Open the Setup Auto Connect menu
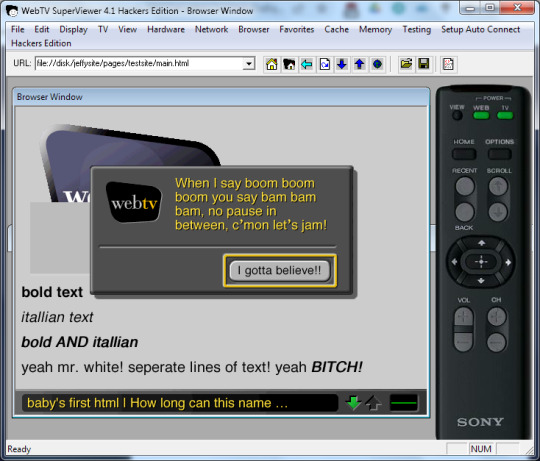540x461 pixels. [x=480, y=30]
